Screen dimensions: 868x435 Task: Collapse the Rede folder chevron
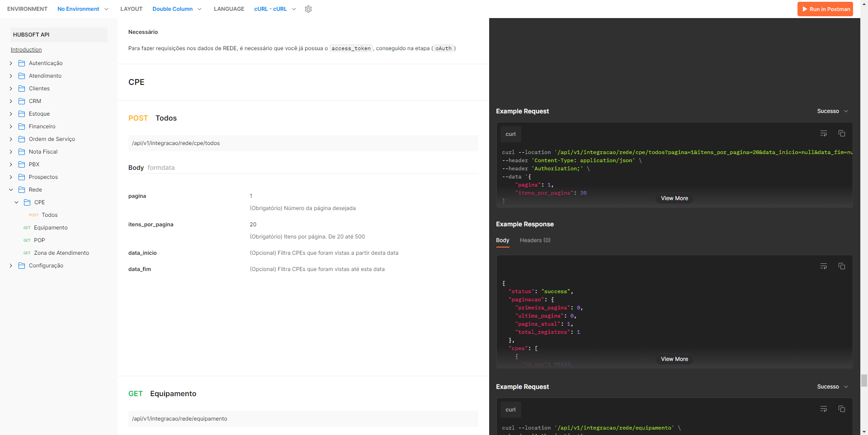11,190
